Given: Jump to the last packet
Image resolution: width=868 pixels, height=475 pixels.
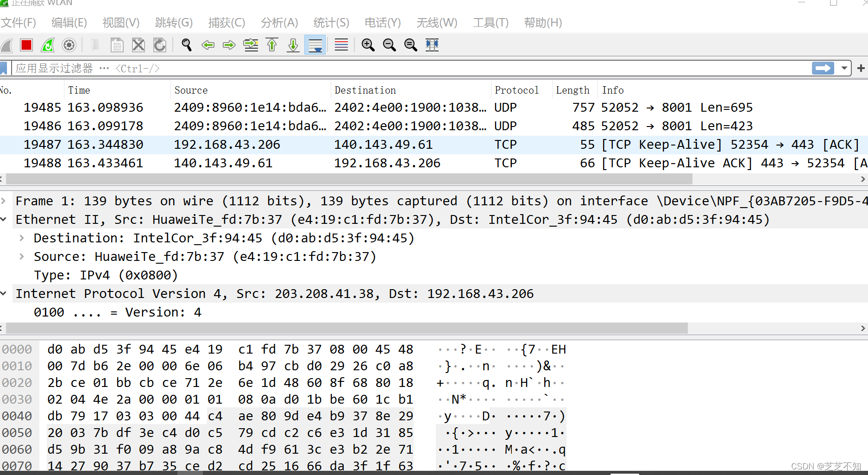Looking at the screenshot, I should tap(293, 45).
